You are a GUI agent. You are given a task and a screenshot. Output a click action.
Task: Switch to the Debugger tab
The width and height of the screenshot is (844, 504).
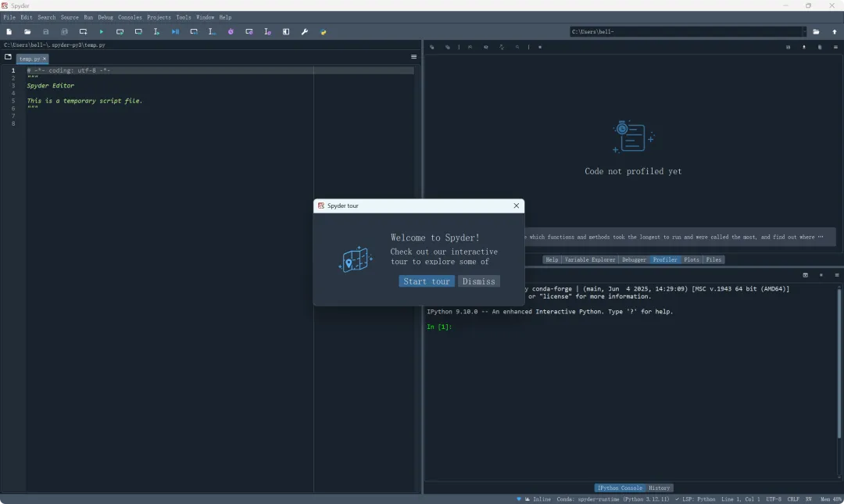click(x=634, y=259)
